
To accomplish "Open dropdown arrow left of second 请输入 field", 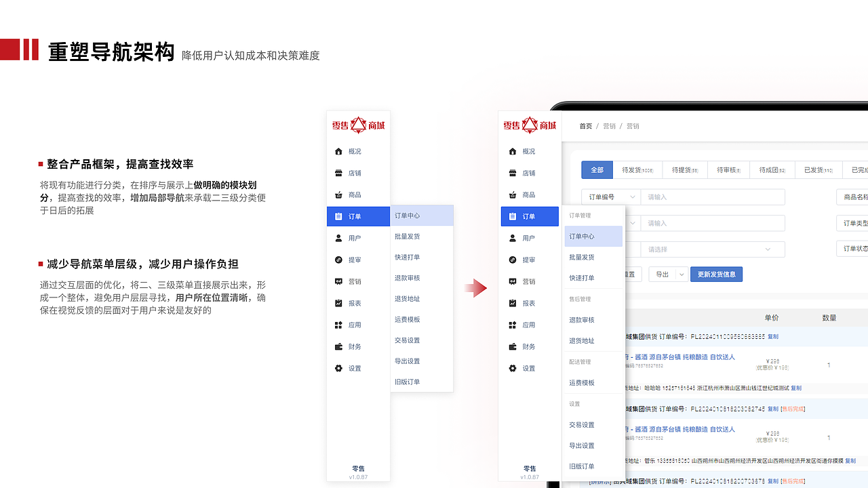I will point(632,223).
